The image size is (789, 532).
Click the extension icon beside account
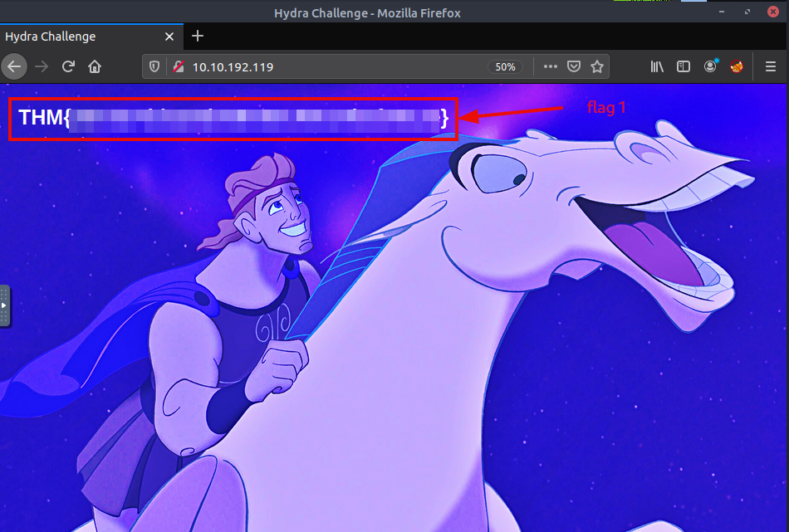click(737, 66)
